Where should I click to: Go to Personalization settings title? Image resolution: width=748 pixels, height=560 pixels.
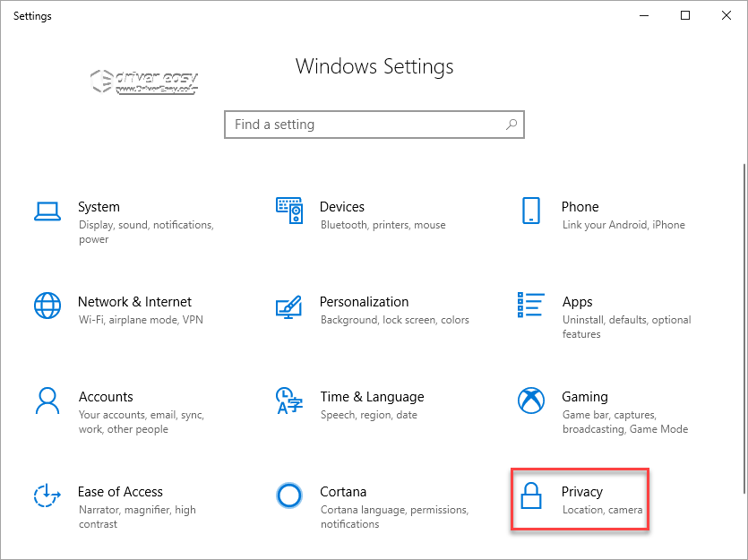coord(364,302)
